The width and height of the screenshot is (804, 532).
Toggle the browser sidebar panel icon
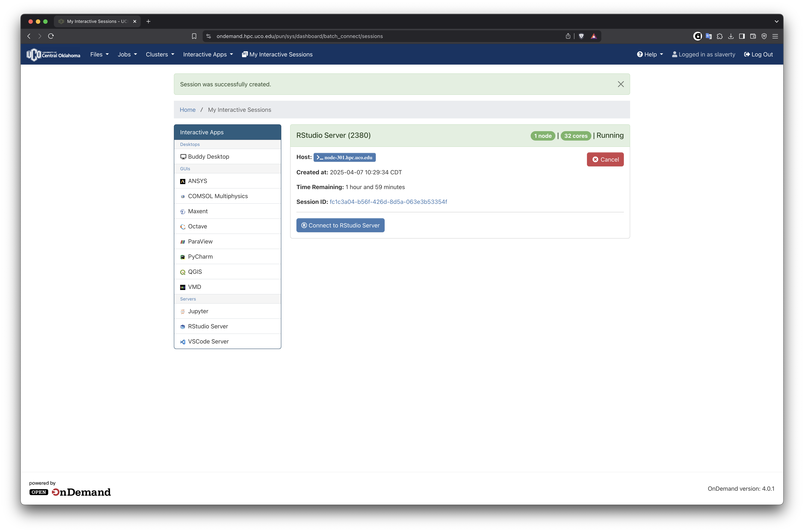pos(742,36)
